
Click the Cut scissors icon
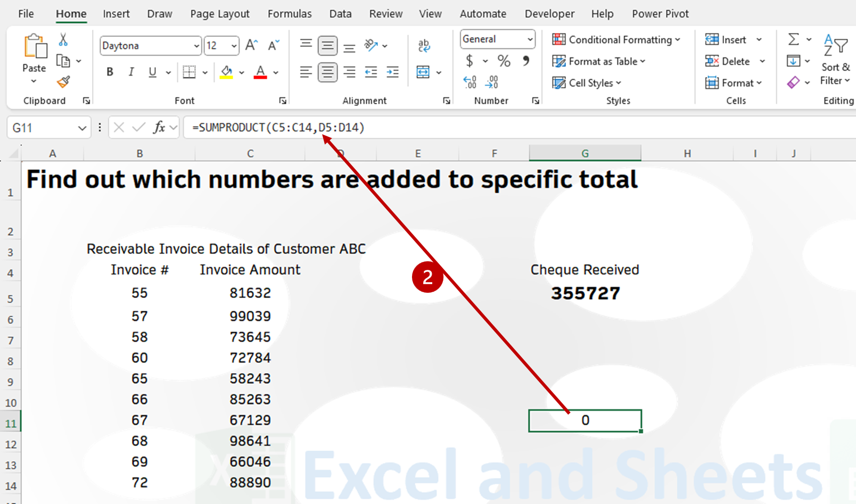pos(62,39)
